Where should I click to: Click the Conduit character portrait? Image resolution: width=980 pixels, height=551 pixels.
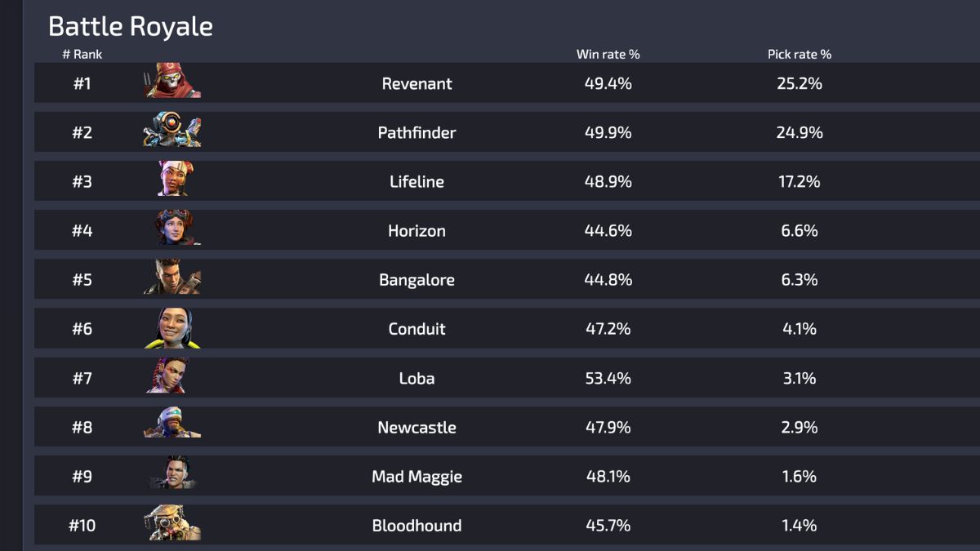click(171, 328)
